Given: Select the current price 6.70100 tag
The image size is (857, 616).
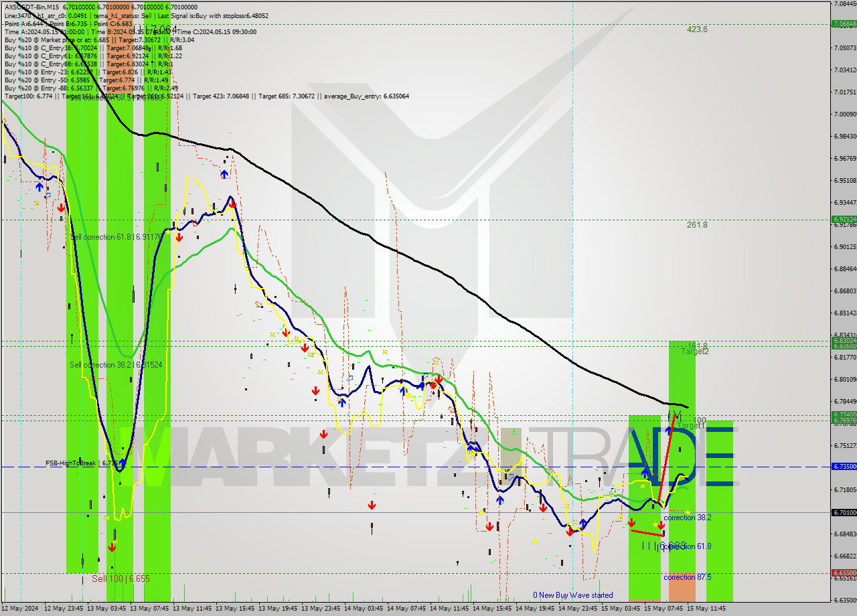Looking at the screenshot, I should (843, 512).
